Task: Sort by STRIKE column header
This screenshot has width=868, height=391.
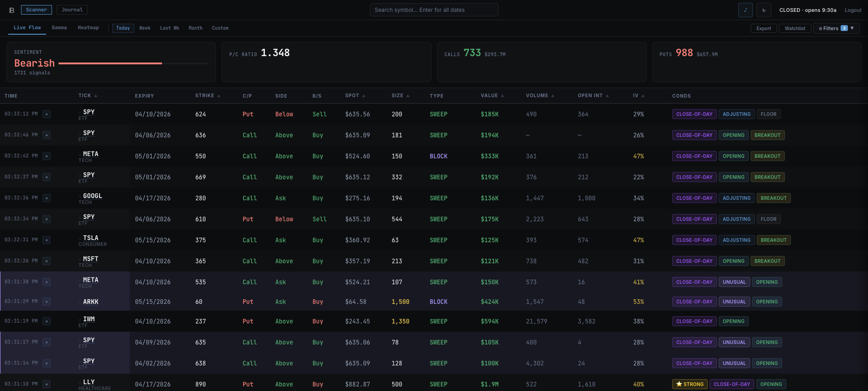Action: 208,96
